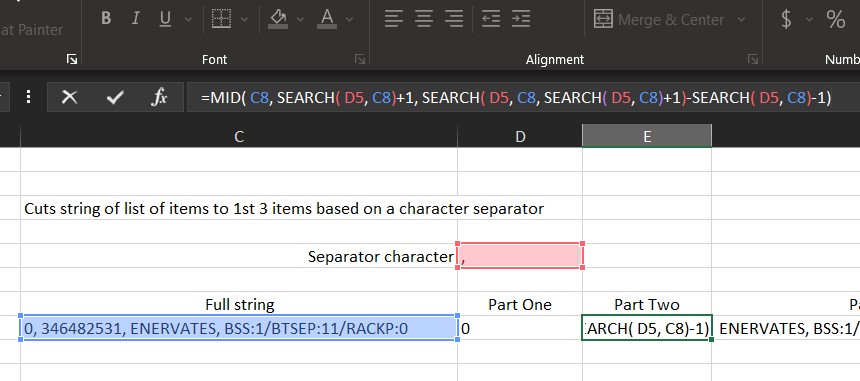Click the Borders icon

[x=221, y=19]
